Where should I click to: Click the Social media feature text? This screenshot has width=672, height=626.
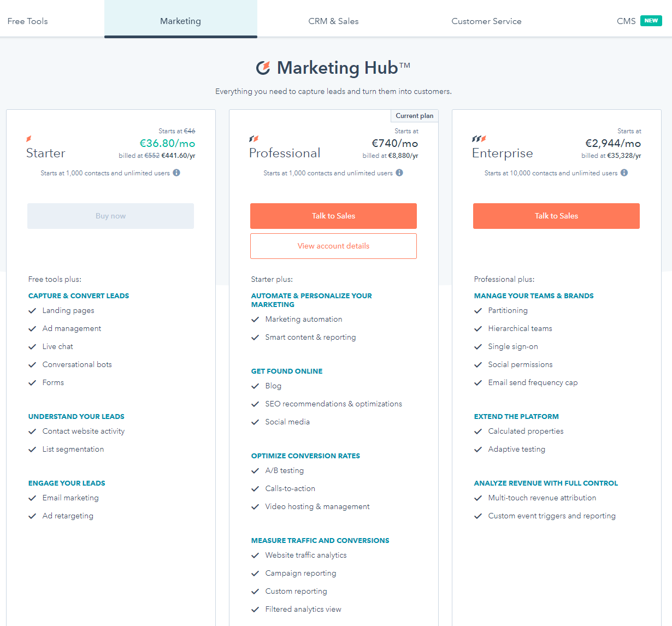[287, 422]
